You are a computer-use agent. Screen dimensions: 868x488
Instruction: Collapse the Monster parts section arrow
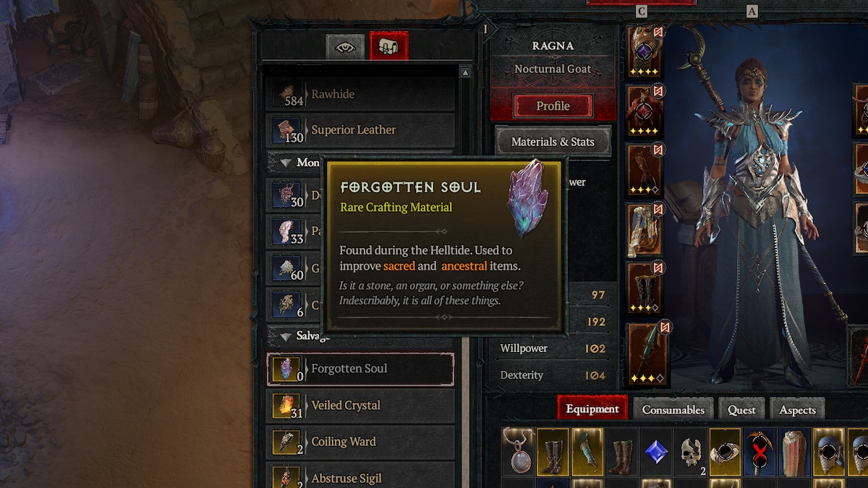click(x=285, y=163)
